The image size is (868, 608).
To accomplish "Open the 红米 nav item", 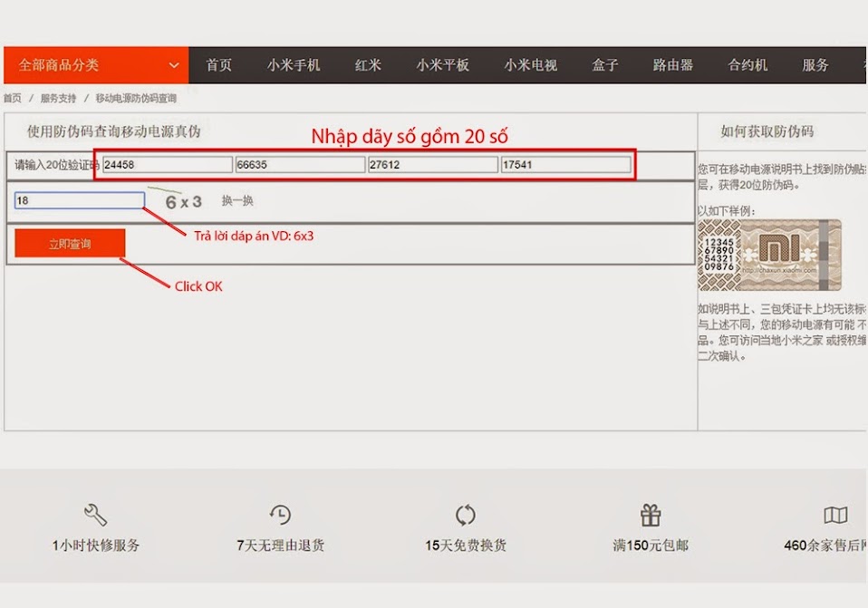I will pos(368,65).
